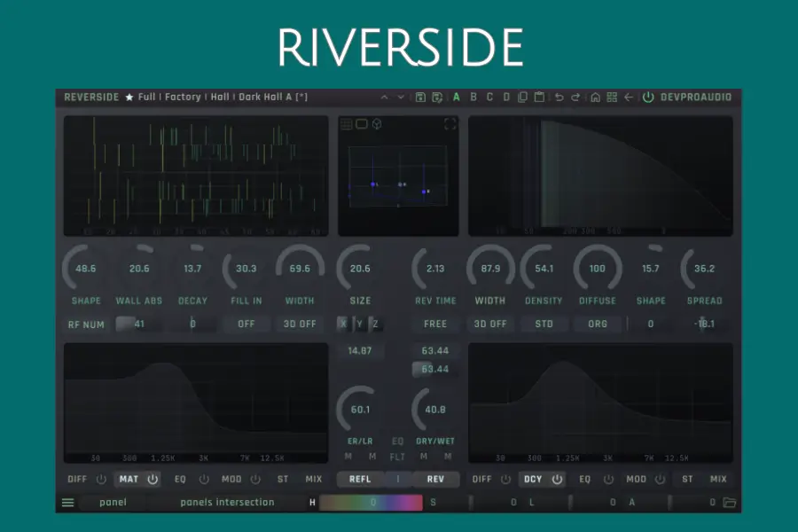This screenshot has height=532, width=798.
Task: Open the 3D OFF dropdown under the 87.9 WIDTH knob
Action: coord(490,324)
